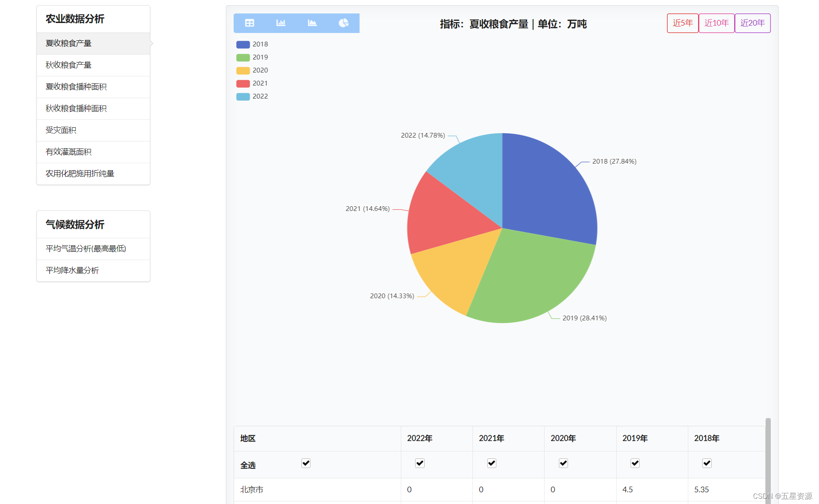Open 农用化肥施用折纯量 menu item
Image resolution: width=819 pixels, height=504 pixels.
coord(93,174)
